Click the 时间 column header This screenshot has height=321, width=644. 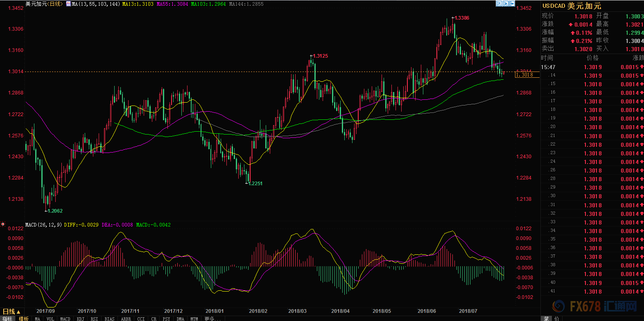[x=547, y=58]
